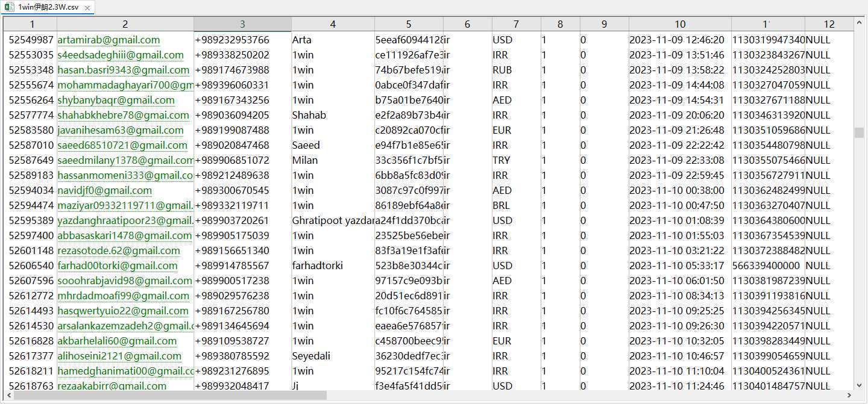This screenshot has width=868, height=404.
Task: Click timestamp 2023-11-10 11:24:46
Action: [x=680, y=386]
